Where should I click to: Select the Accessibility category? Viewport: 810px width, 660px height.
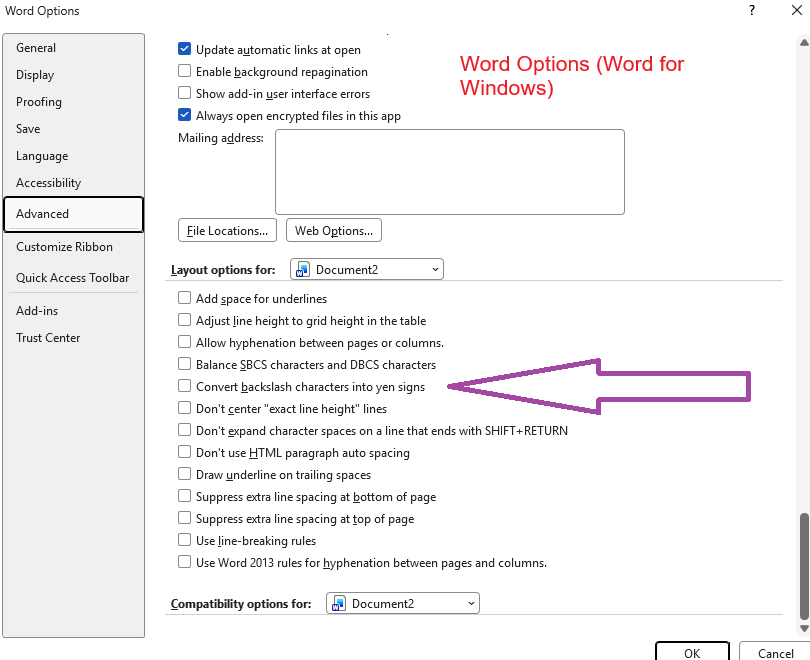(73, 183)
